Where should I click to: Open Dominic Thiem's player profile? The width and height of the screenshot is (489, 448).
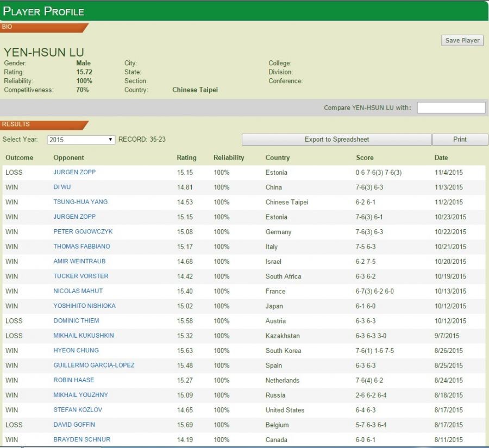point(76,321)
